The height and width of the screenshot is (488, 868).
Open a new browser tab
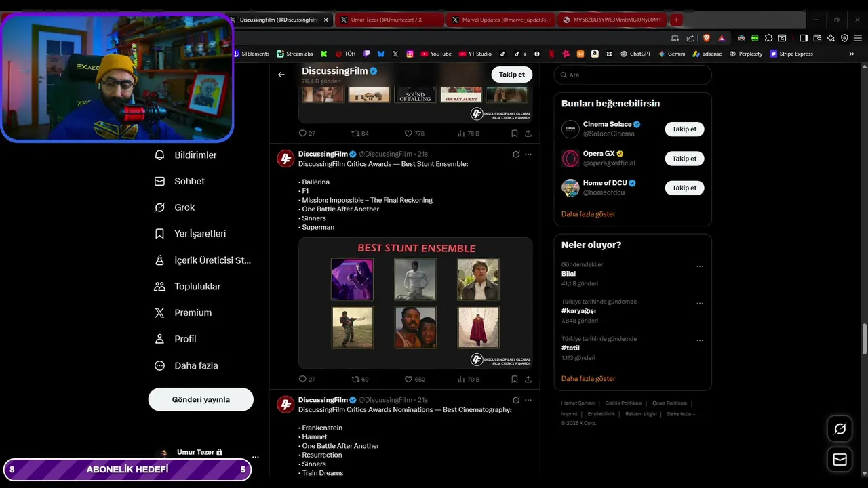(x=676, y=20)
